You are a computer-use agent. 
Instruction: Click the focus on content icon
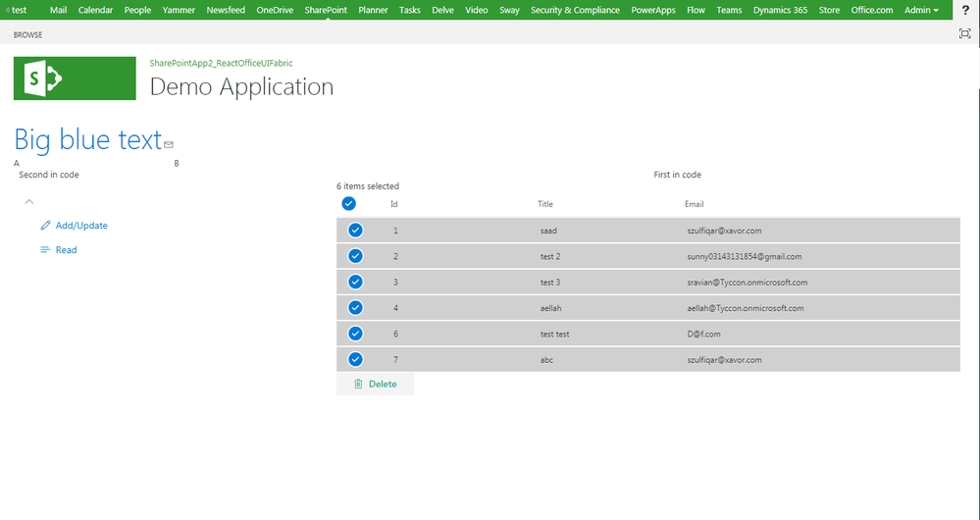click(x=965, y=33)
